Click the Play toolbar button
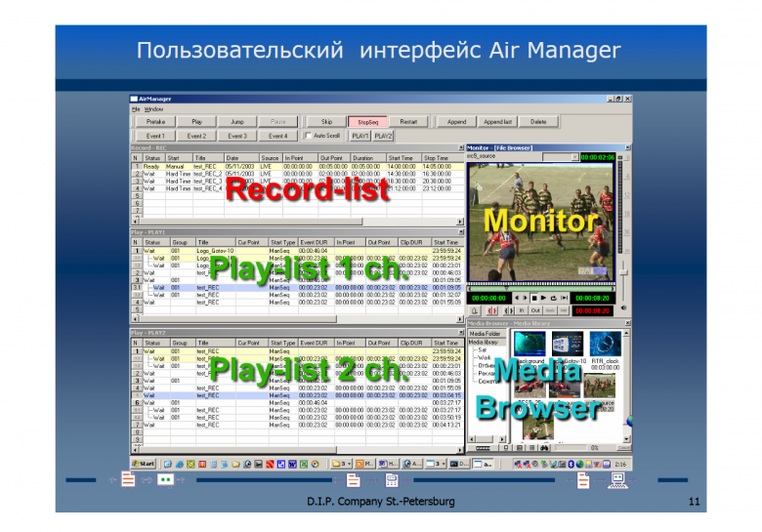The image size is (762, 532). pos(196,122)
